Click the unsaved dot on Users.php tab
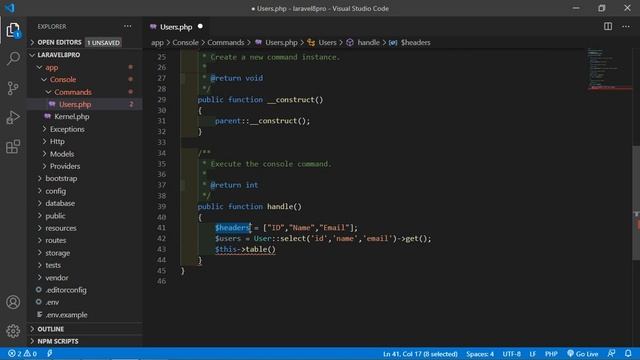 [x=200, y=27]
